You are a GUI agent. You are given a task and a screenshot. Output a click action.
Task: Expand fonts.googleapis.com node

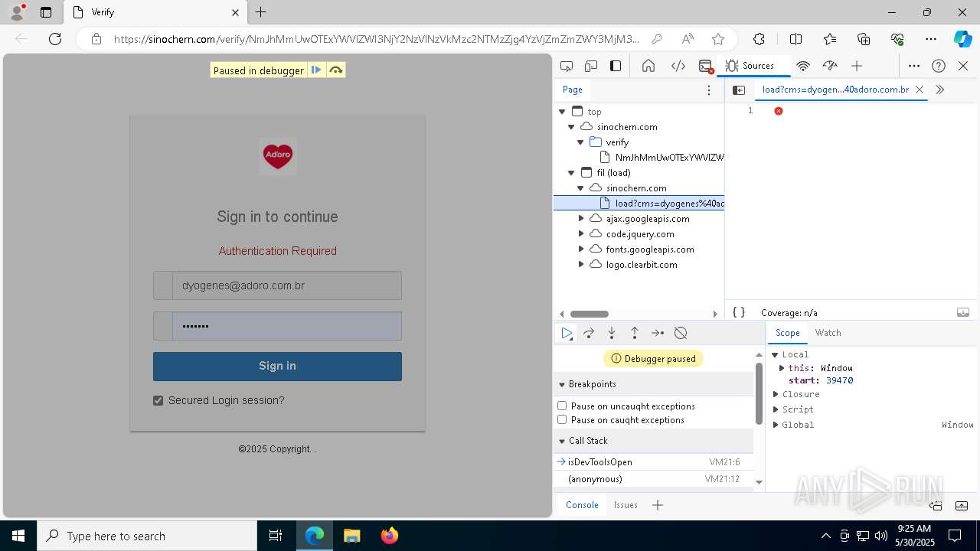(x=581, y=249)
